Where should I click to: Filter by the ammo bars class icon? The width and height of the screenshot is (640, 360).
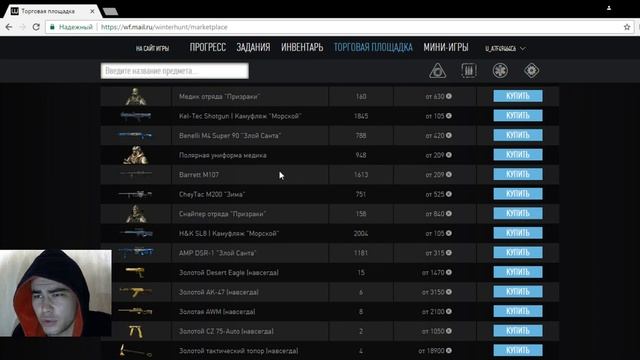[469, 71]
